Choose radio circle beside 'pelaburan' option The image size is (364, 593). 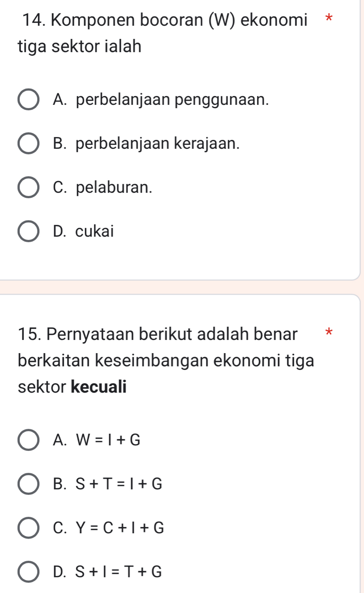[28, 188]
